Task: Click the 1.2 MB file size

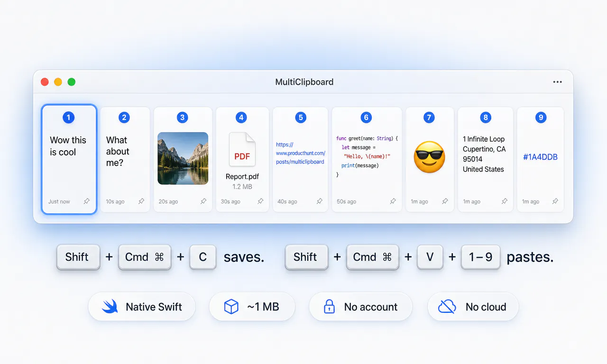Action: tap(242, 187)
